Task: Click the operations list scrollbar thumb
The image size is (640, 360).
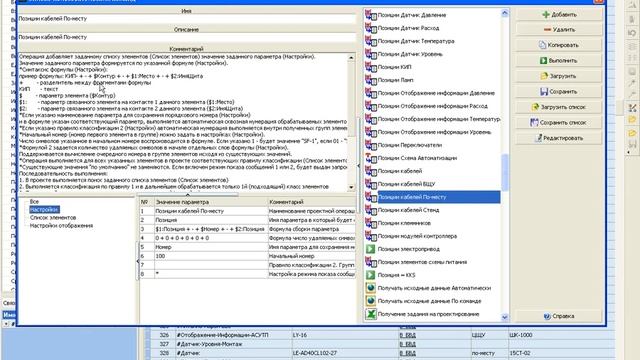Action: 505,172
